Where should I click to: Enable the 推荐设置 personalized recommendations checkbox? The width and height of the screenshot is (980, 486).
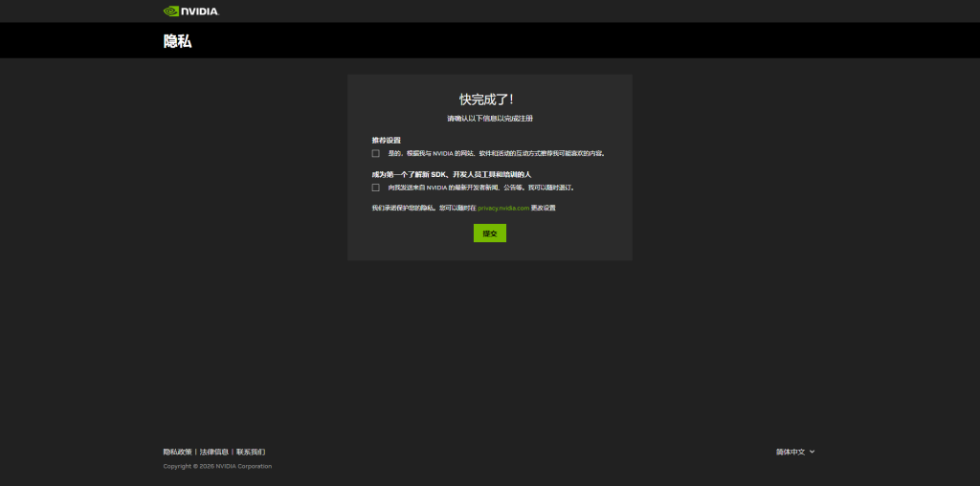(376, 153)
